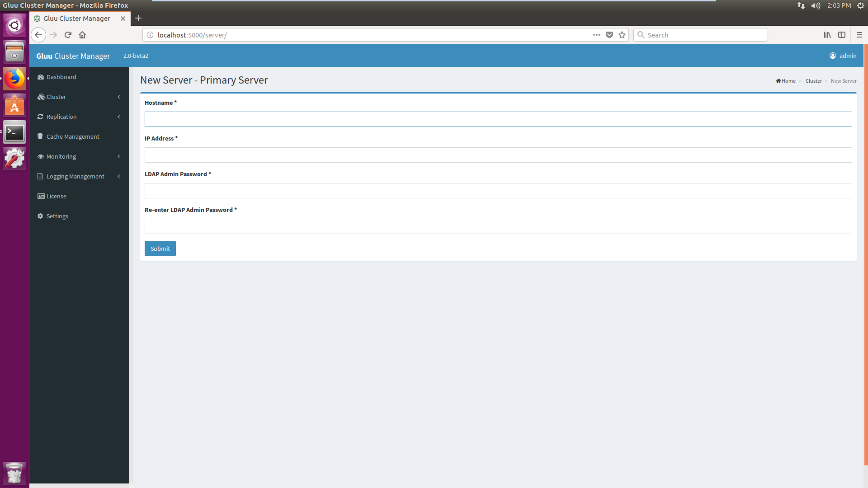
Task: Expand the Replication menu section
Action: [79, 116]
